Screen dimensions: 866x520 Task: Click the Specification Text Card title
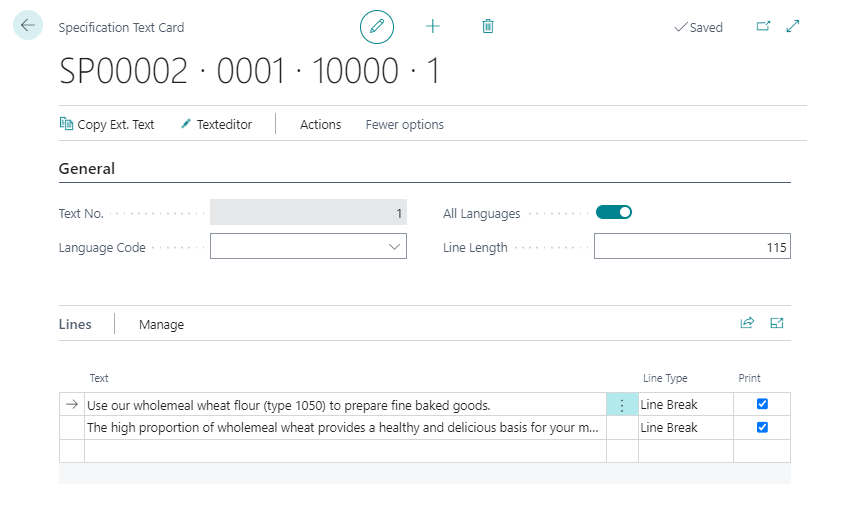pos(122,28)
